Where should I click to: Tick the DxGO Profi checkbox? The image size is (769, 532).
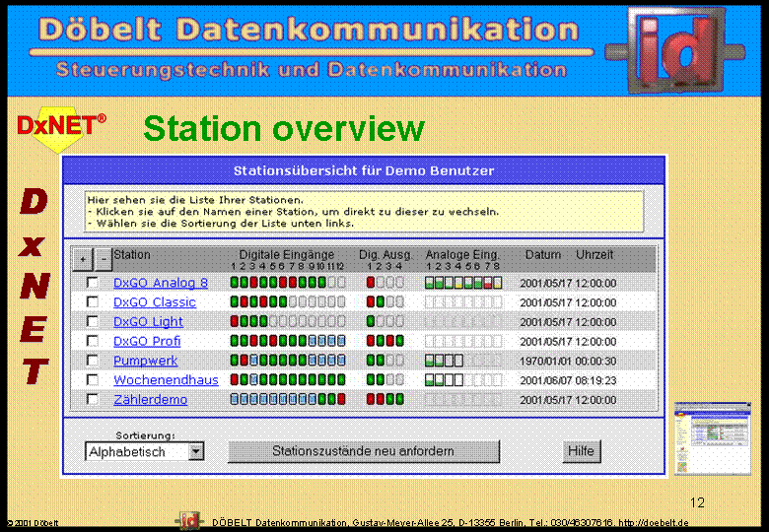[x=92, y=341]
